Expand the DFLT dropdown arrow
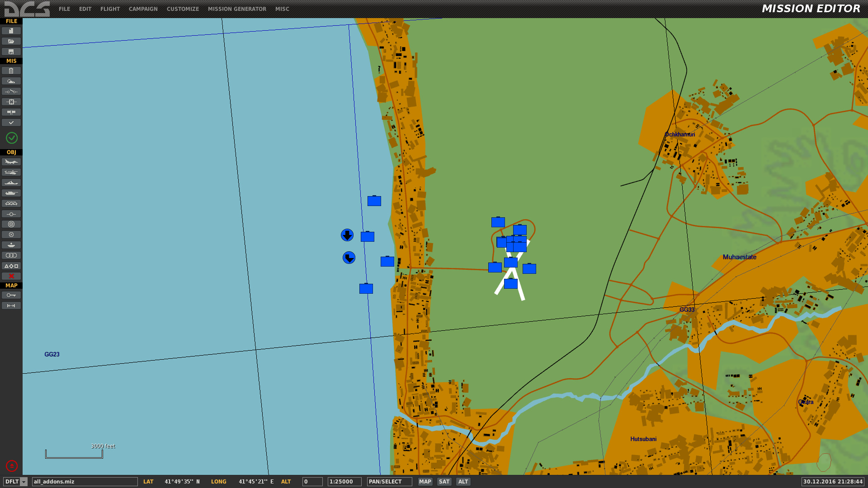This screenshot has width=868, height=488. pyautogui.click(x=24, y=482)
